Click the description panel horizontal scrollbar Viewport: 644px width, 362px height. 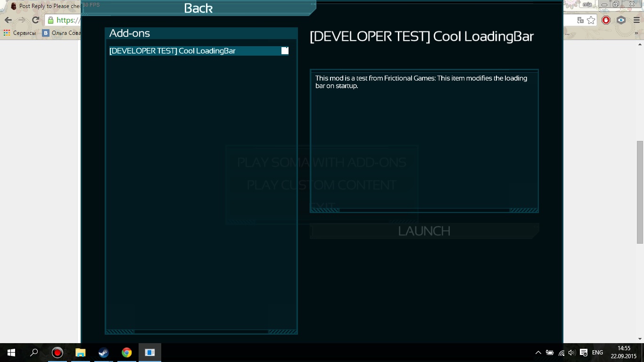tap(424, 210)
